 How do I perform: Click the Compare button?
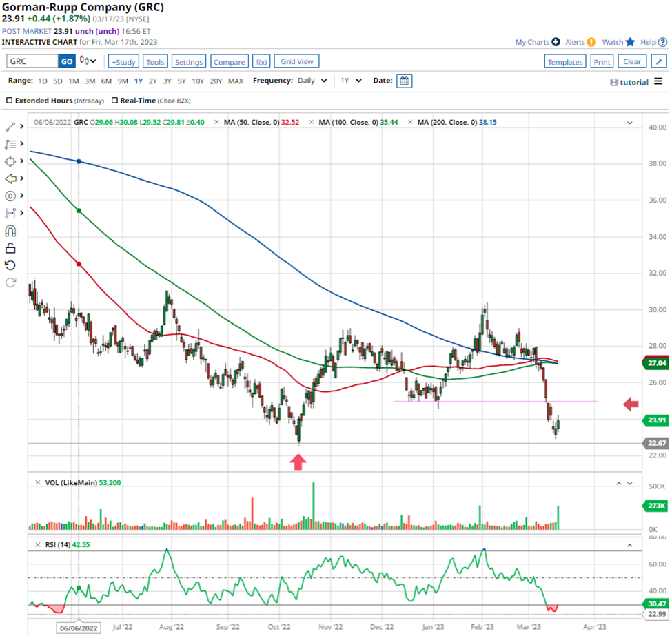230,61
